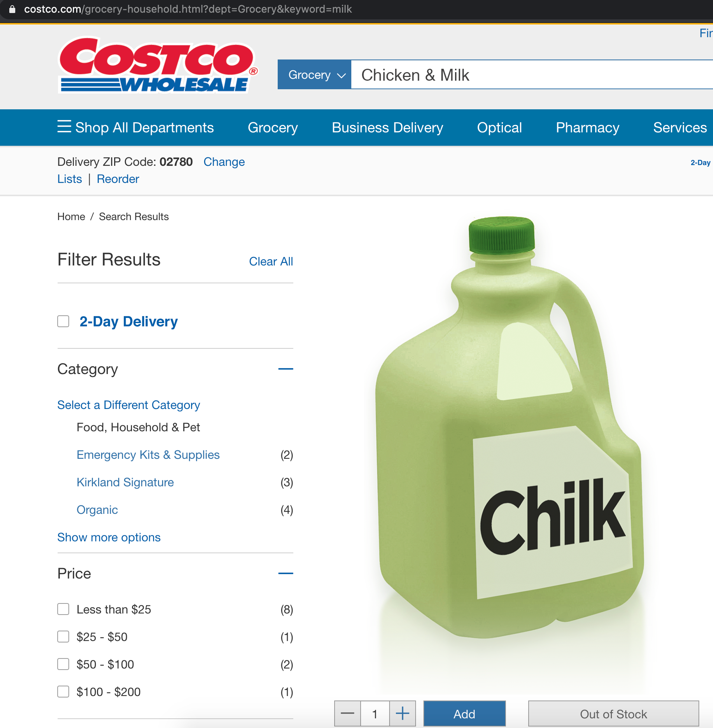Increase quantity with the plus button

403,713
